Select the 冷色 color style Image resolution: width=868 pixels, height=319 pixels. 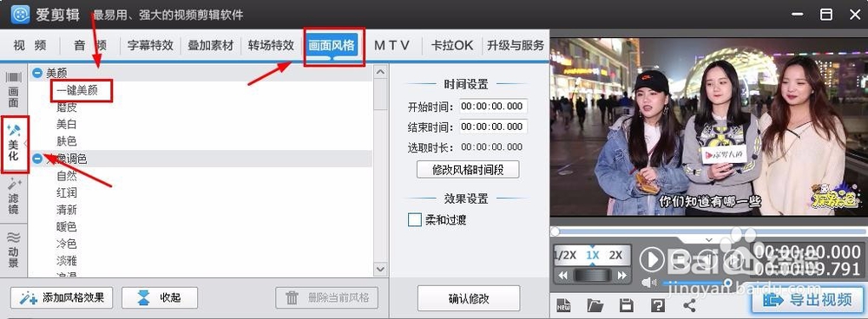click(x=67, y=244)
